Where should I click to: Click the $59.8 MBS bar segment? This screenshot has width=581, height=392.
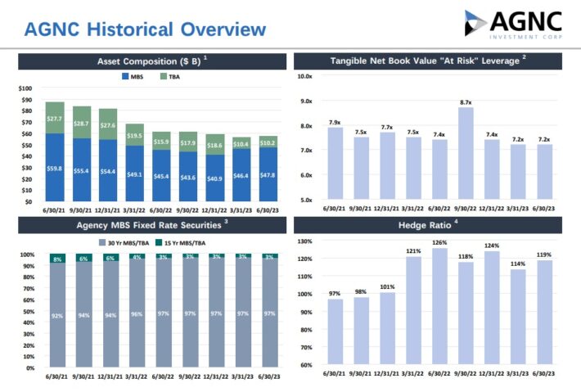[x=56, y=168]
